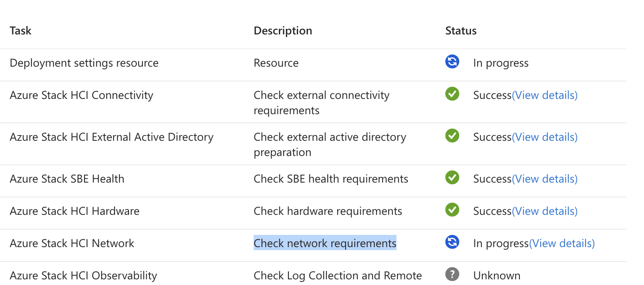Select the Azure Stack SBE Health task cell
The width and height of the screenshot is (644, 285).
67,179
